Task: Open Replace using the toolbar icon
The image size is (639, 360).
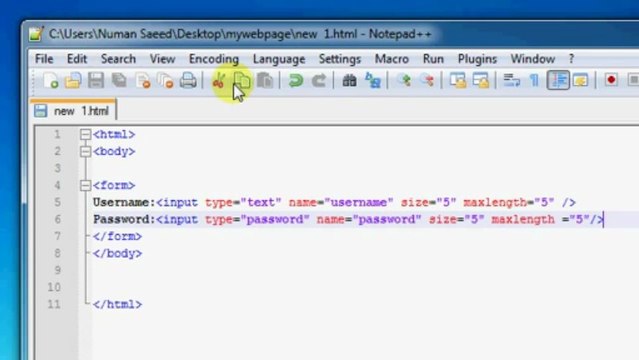Action: [x=373, y=80]
